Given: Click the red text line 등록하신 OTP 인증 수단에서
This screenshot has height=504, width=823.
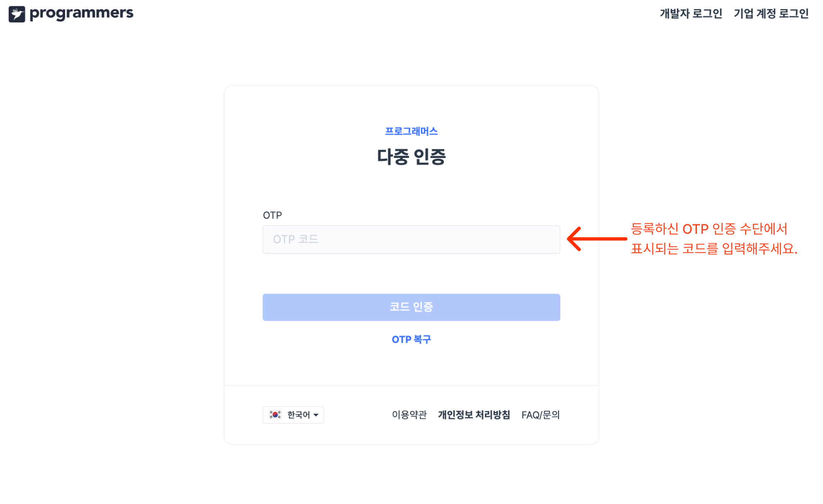Looking at the screenshot, I should 709,229.
